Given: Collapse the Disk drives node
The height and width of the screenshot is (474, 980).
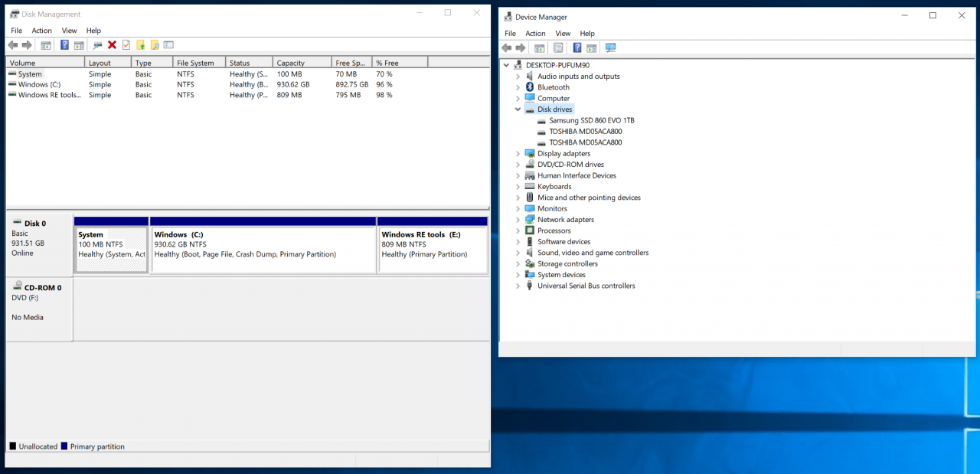Looking at the screenshot, I should (x=518, y=110).
